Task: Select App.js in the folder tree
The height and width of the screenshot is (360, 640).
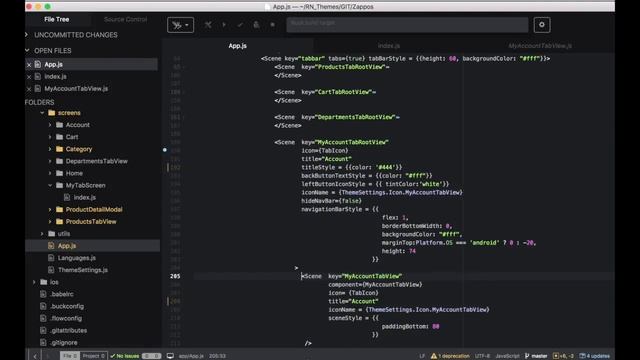Action: click(x=67, y=246)
